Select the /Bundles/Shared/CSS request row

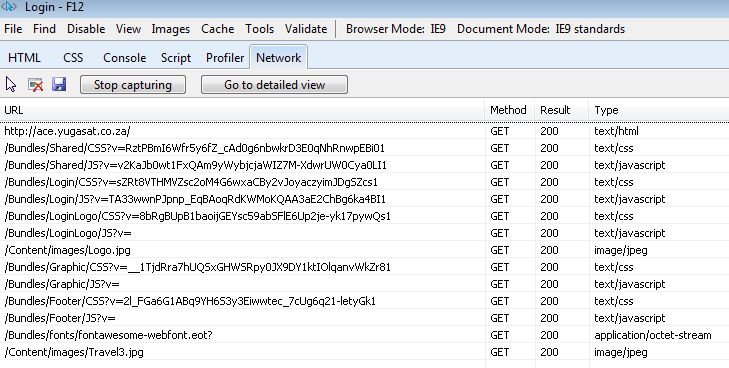tap(364, 148)
